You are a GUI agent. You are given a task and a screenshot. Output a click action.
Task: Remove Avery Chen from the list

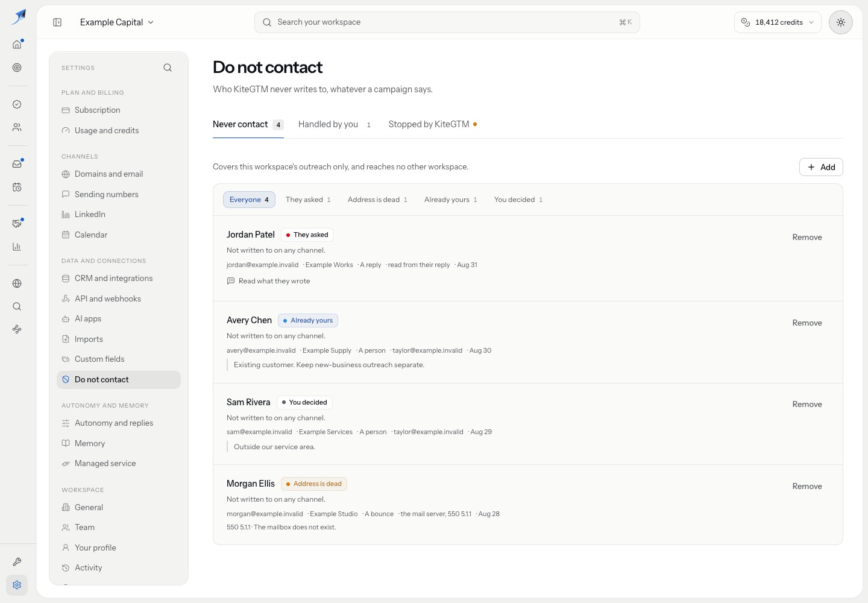(x=807, y=323)
